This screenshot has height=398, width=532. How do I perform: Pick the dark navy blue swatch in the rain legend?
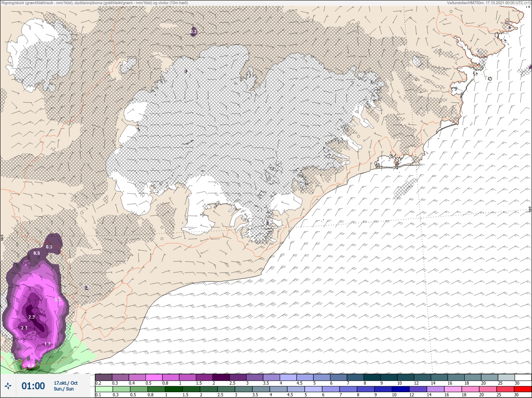click(401, 389)
